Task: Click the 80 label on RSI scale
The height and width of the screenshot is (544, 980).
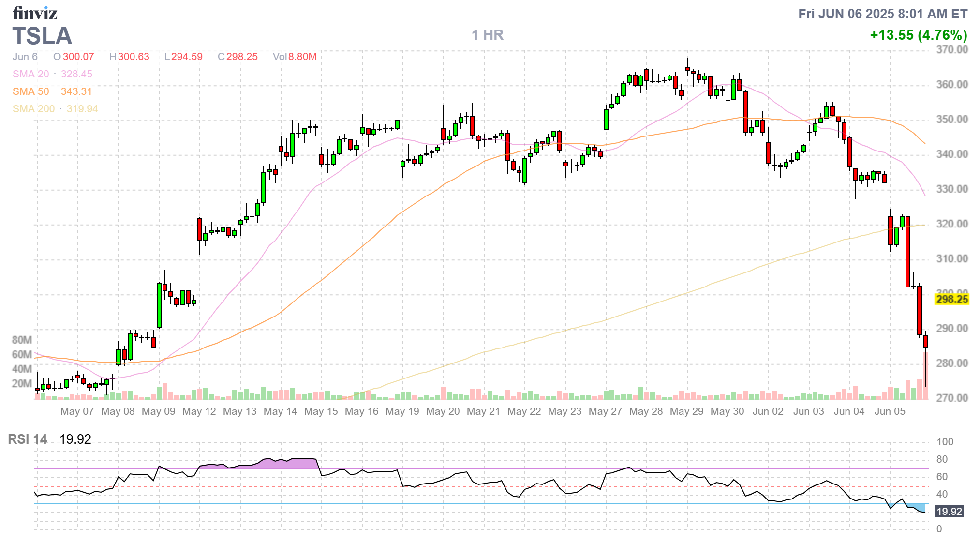Action: [942, 459]
